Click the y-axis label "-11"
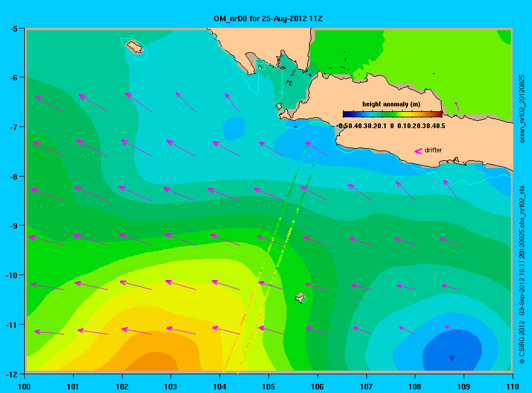This screenshot has width=532, height=393. (x=11, y=325)
